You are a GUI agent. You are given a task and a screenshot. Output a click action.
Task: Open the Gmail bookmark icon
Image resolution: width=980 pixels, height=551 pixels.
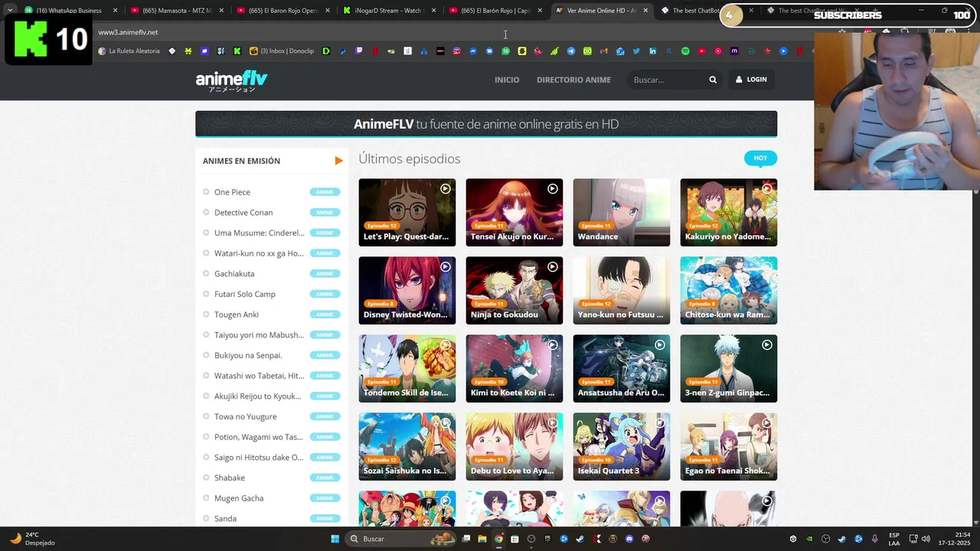603,51
